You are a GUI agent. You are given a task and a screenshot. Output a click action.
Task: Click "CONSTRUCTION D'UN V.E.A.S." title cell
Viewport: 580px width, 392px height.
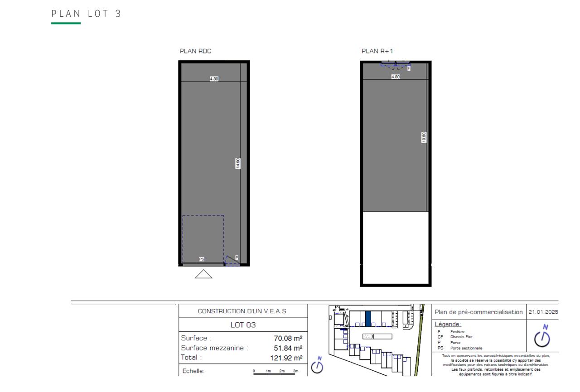pos(243,311)
